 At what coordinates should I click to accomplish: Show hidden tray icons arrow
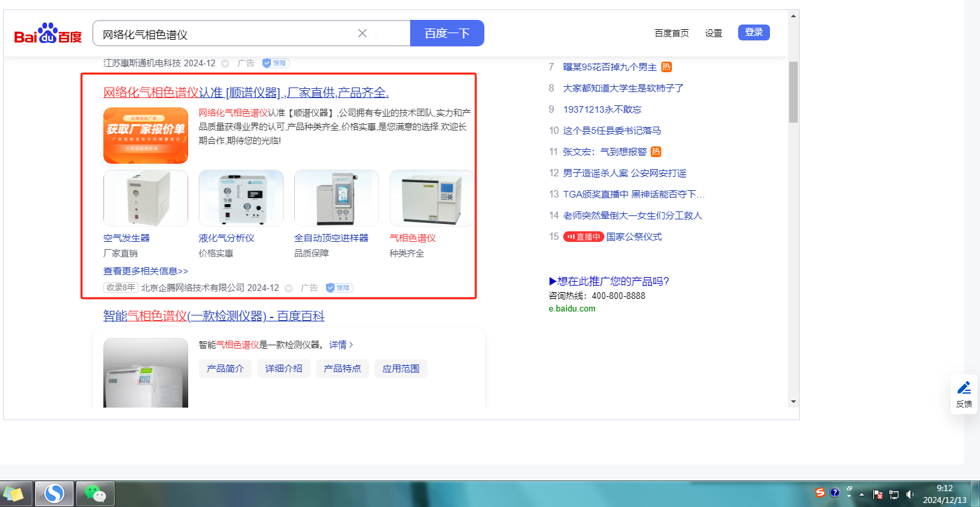click(x=861, y=494)
